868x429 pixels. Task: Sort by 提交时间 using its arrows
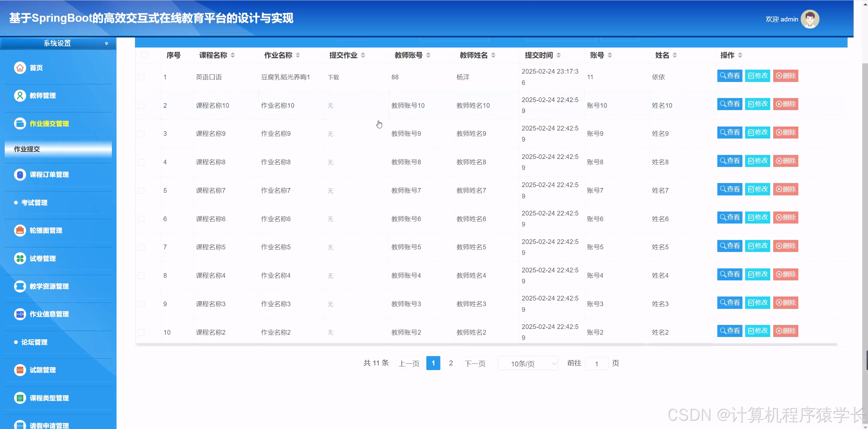(x=559, y=55)
